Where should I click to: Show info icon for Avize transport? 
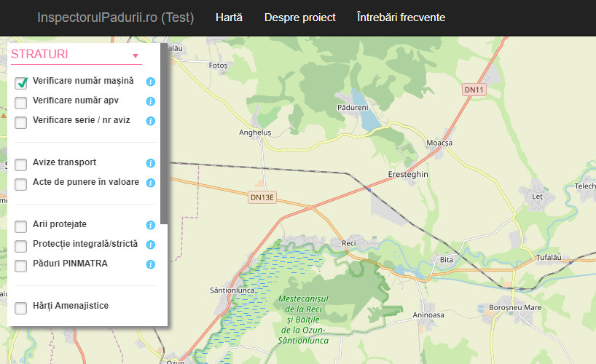[x=150, y=164]
